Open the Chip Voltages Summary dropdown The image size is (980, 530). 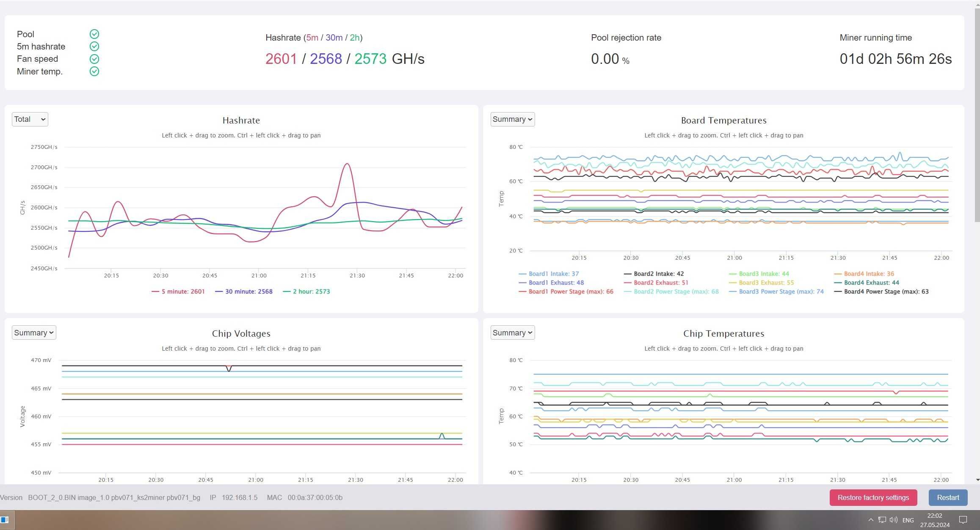coord(34,332)
